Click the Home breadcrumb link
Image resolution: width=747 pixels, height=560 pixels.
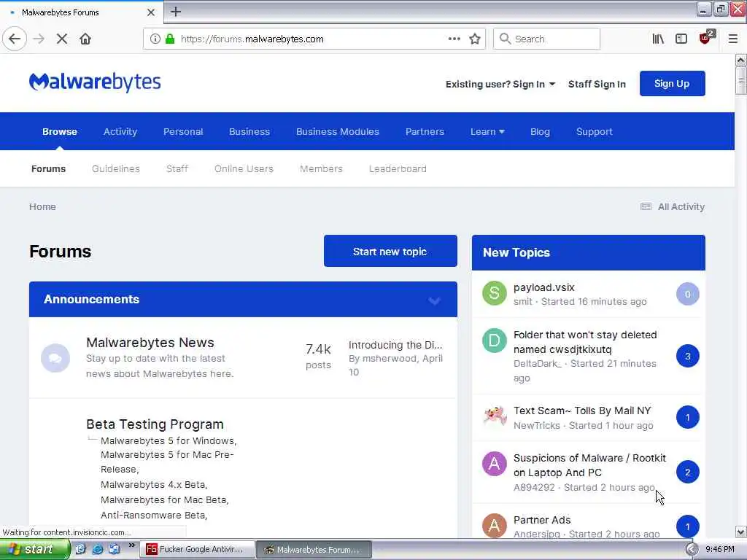[42, 206]
